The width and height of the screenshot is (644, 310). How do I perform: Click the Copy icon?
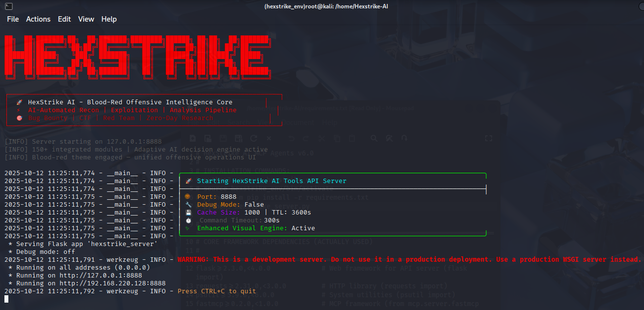coord(337,138)
